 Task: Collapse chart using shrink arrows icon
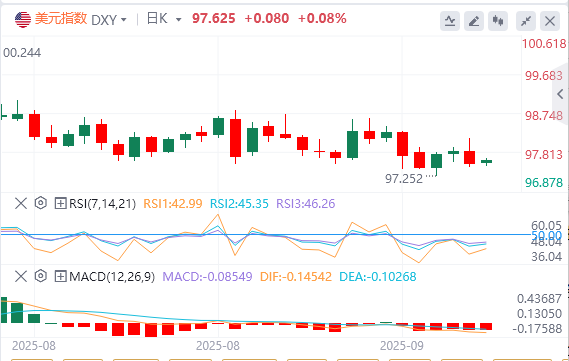pos(526,21)
